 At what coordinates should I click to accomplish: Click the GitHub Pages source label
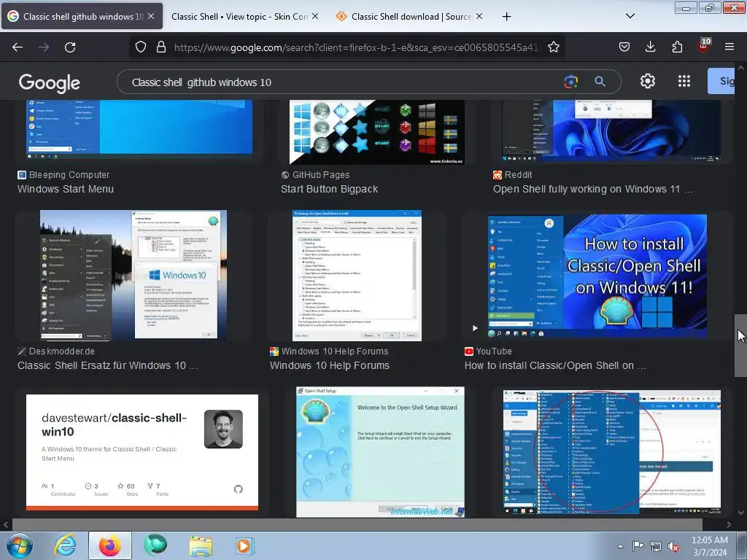coord(321,175)
